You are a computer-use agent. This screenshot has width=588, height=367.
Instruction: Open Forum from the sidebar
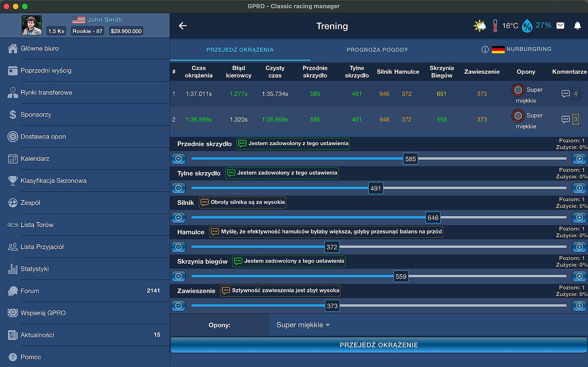(x=85, y=291)
